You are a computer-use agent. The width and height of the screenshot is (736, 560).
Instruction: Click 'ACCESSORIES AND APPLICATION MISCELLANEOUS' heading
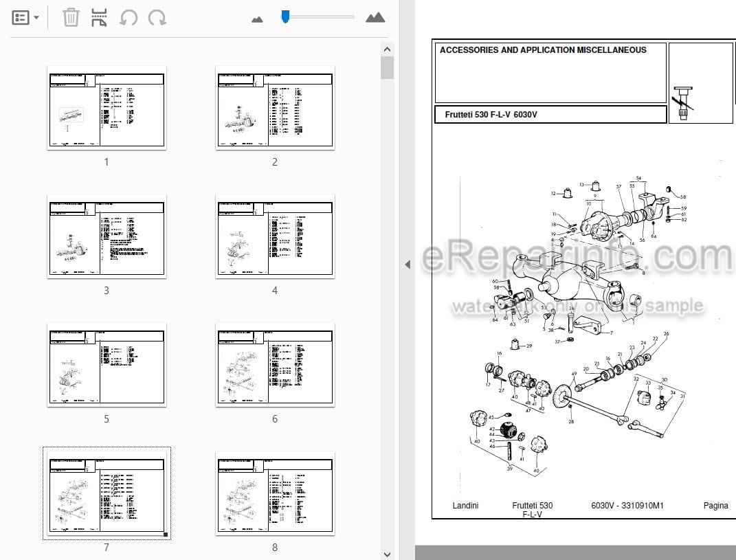[543, 49]
